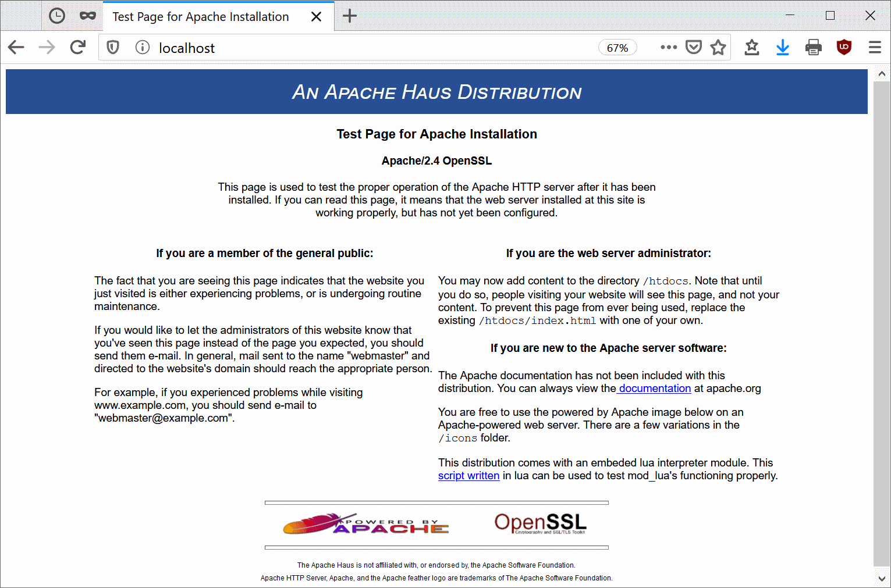This screenshot has width=891, height=588.
Task: Click the Powered by Apache logo
Action: tap(366, 523)
